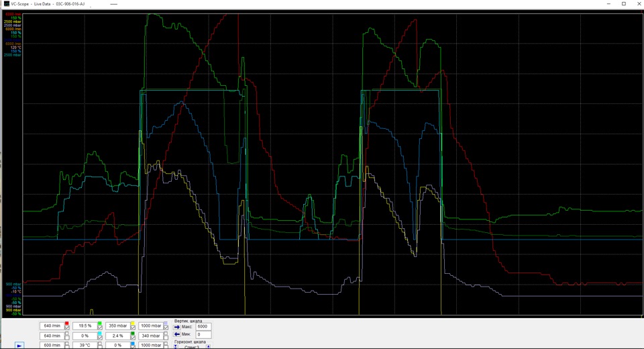Click the horizontal scale decrease arrow

click(x=176, y=346)
